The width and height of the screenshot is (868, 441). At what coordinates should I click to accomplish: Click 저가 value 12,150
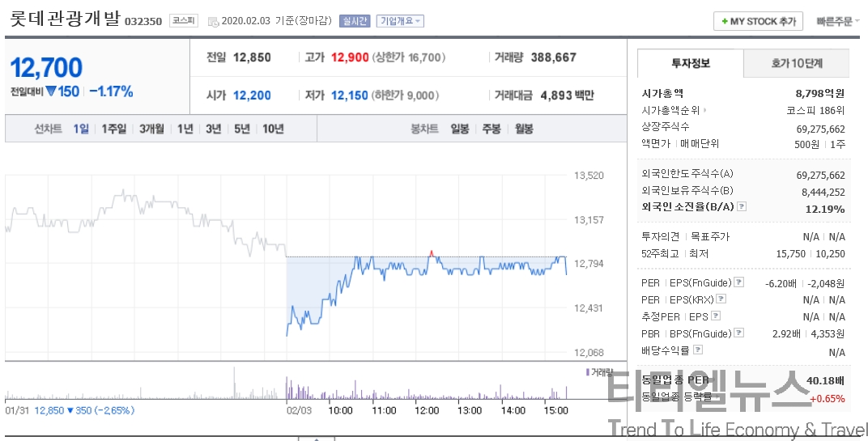349,95
